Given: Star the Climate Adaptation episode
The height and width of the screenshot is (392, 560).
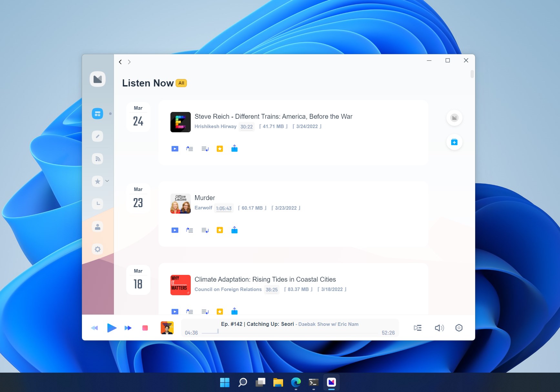Looking at the screenshot, I should (x=220, y=311).
